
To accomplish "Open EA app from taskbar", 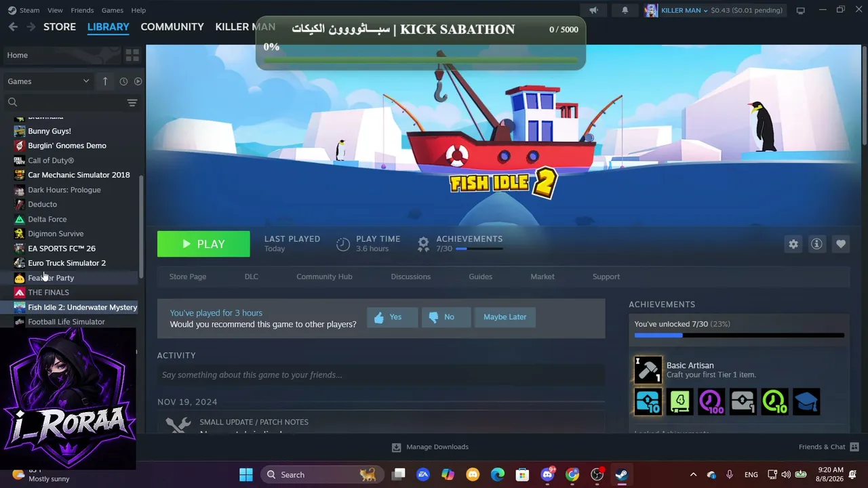I will pyautogui.click(x=423, y=474).
